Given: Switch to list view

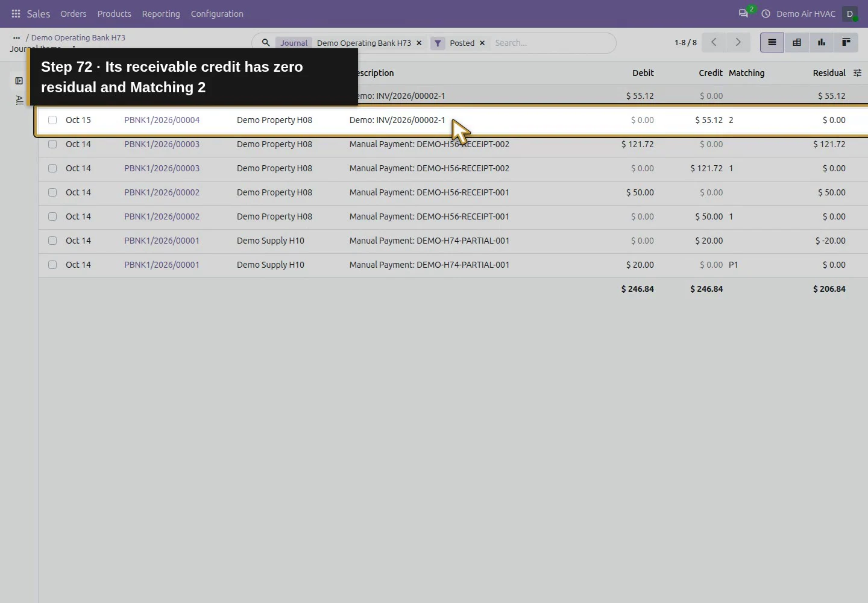Looking at the screenshot, I should coord(772,42).
